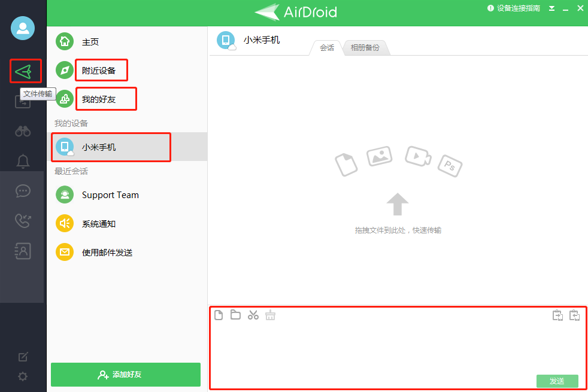Click the 我的设备 section header

click(x=71, y=123)
